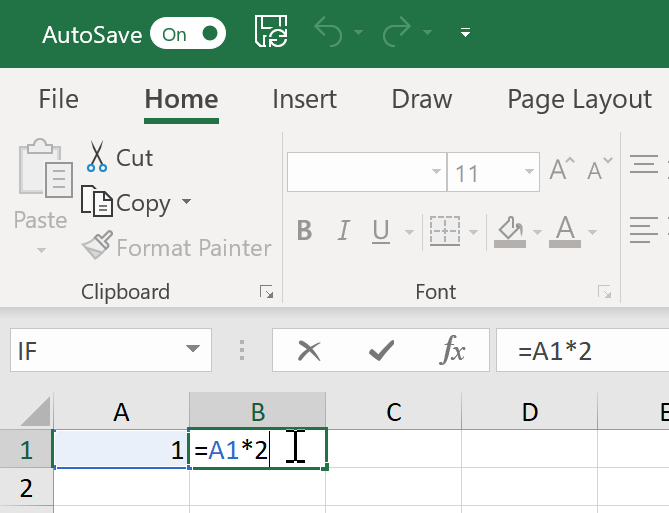Open the Clipboard dialog launcher
The image size is (669, 513).
(x=267, y=293)
